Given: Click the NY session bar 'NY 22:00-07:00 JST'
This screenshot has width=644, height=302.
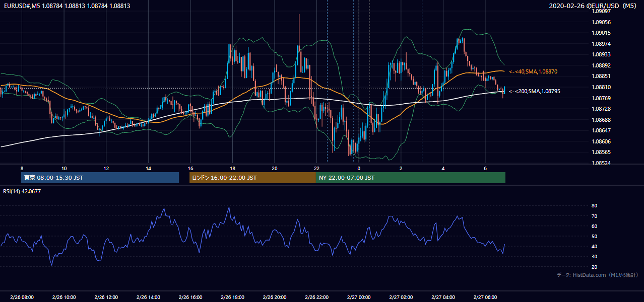Looking at the screenshot, I should click(x=411, y=178).
